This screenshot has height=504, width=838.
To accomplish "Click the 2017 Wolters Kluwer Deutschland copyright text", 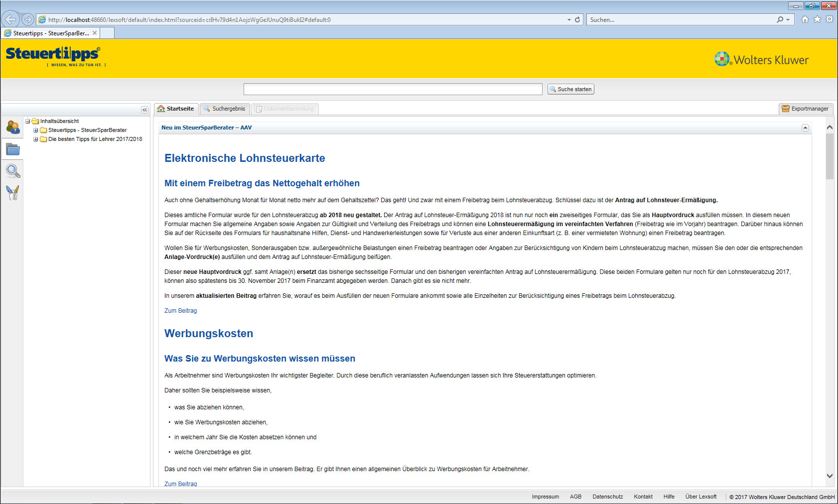I will [x=782, y=497].
